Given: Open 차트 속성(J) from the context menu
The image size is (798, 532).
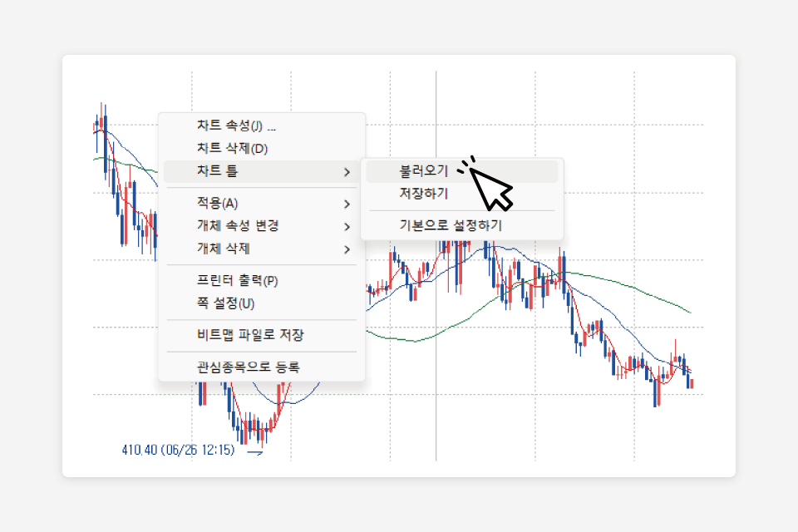Looking at the screenshot, I should coord(236,126).
